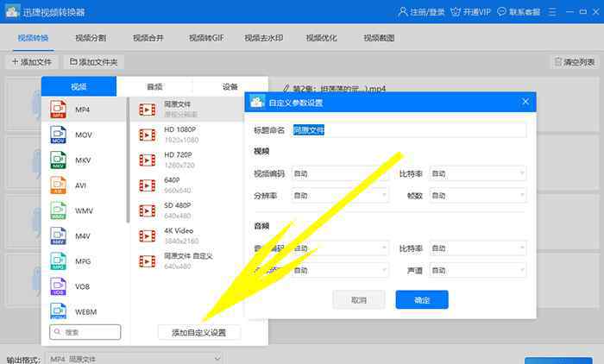Choose the M4V format icon
Image resolution: width=604 pixels, height=364 pixels.
(58, 235)
